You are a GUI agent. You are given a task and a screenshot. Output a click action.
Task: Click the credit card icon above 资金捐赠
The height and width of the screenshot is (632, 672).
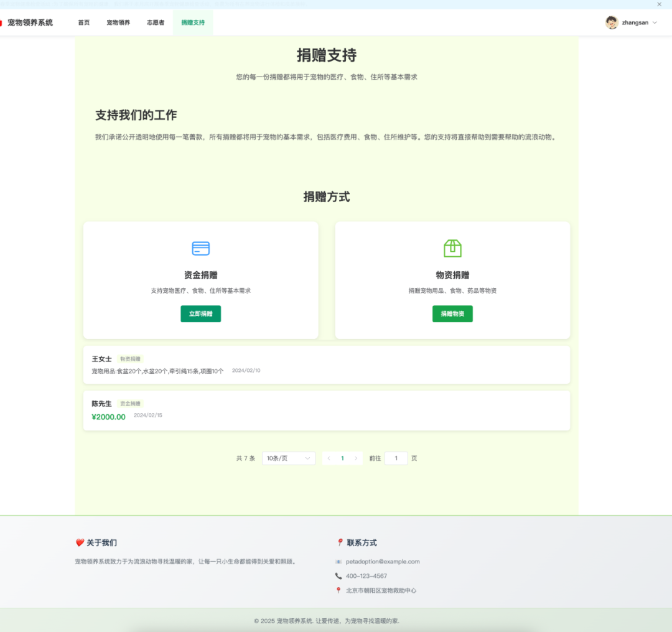click(x=200, y=248)
